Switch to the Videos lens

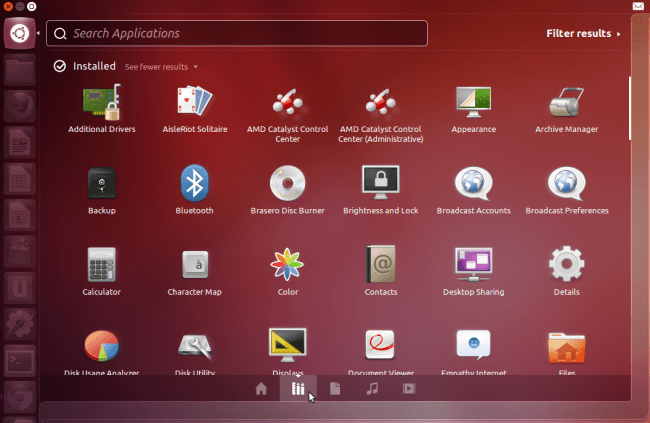(x=409, y=389)
